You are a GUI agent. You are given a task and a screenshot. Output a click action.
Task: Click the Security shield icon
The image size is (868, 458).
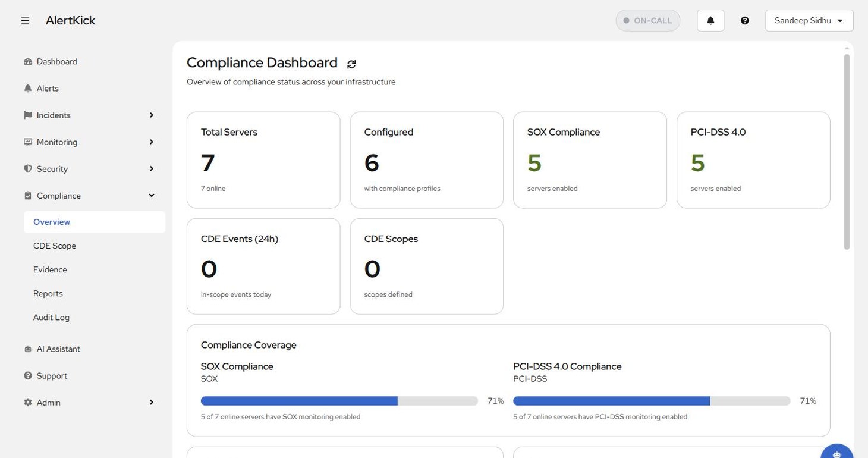click(28, 169)
